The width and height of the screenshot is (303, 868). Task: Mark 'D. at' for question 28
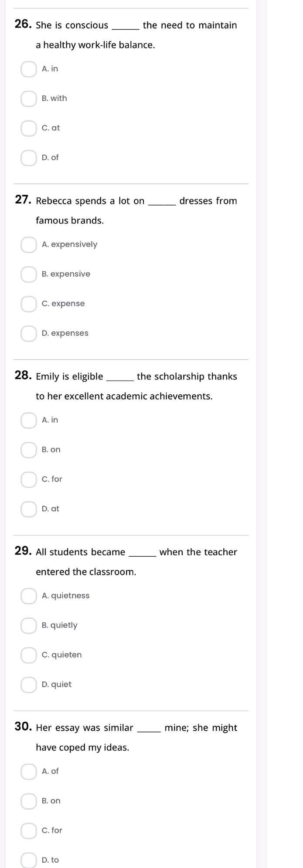(29, 509)
